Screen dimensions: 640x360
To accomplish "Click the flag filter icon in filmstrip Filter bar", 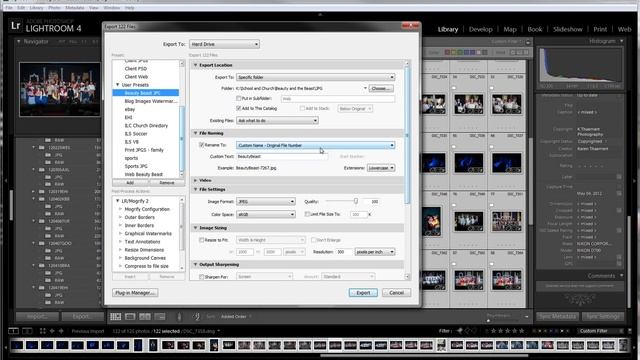I will [460, 331].
